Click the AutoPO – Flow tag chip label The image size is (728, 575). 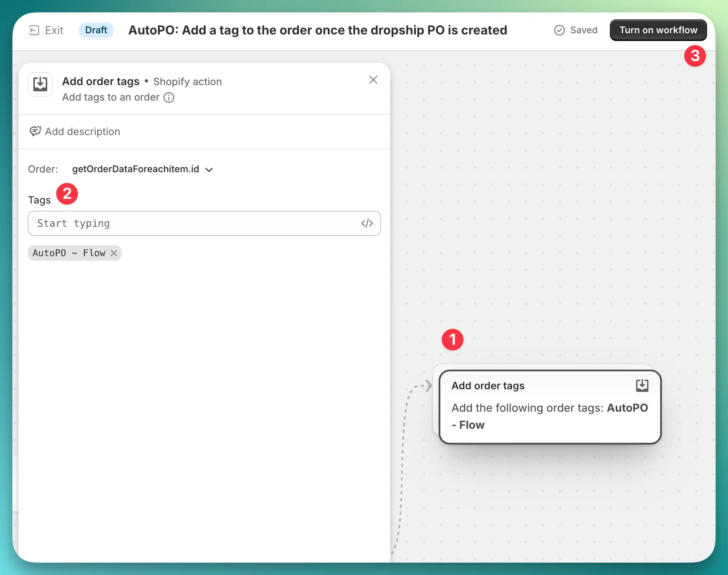coord(69,253)
